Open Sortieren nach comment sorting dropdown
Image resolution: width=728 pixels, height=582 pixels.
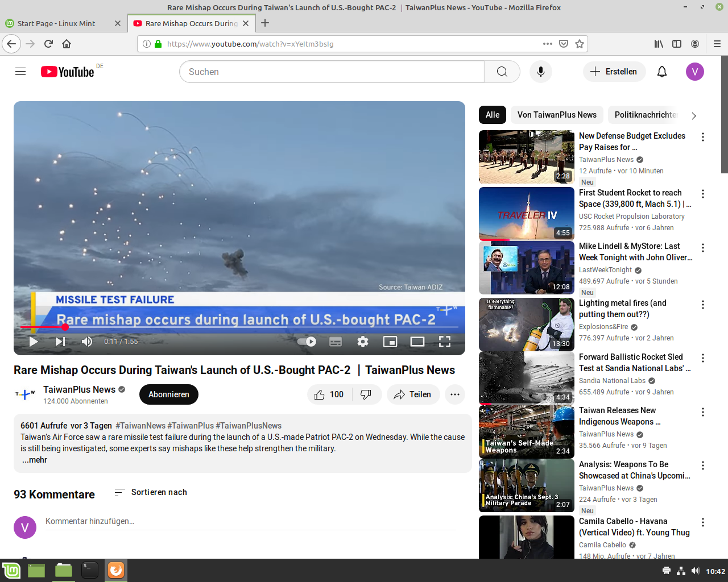tap(151, 492)
